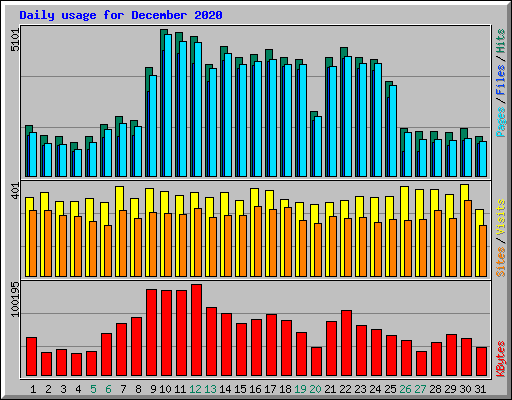
Task: Click green weekend day label 13
Action: (x=210, y=389)
